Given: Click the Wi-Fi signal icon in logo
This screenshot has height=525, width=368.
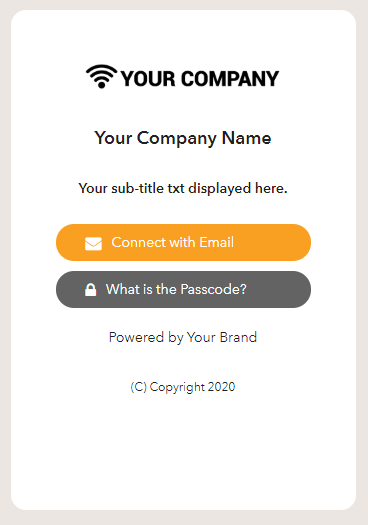Looking at the screenshot, I should [x=101, y=76].
